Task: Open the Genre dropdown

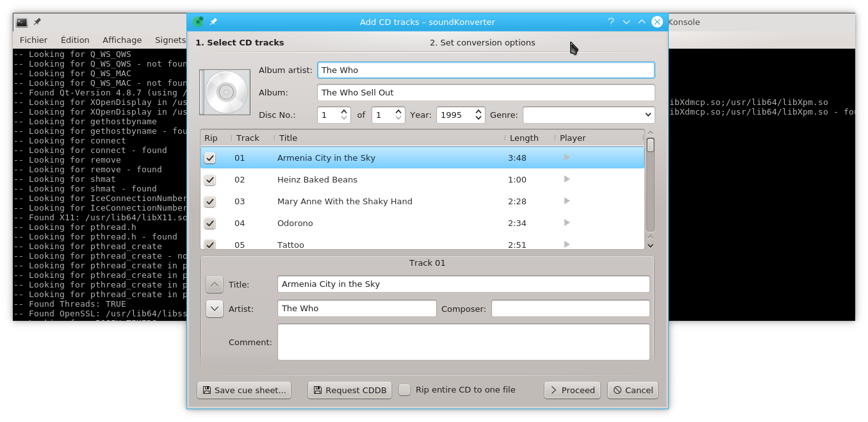Action: [x=589, y=115]
